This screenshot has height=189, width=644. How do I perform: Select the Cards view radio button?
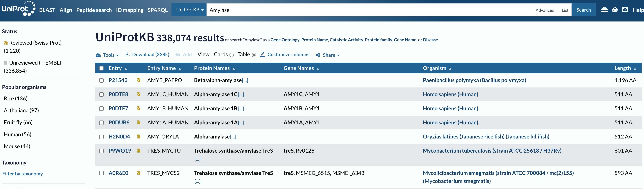click(231, 55)
